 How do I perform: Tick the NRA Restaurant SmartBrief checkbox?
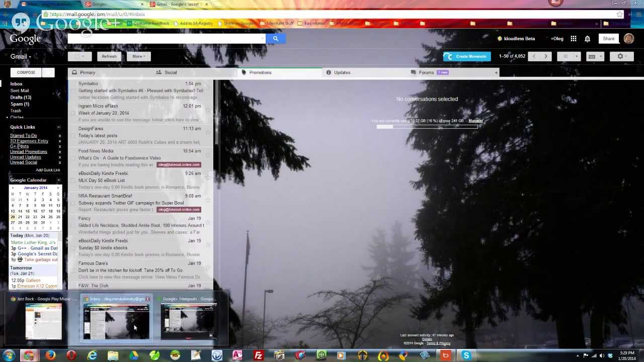tap(73, 203)
